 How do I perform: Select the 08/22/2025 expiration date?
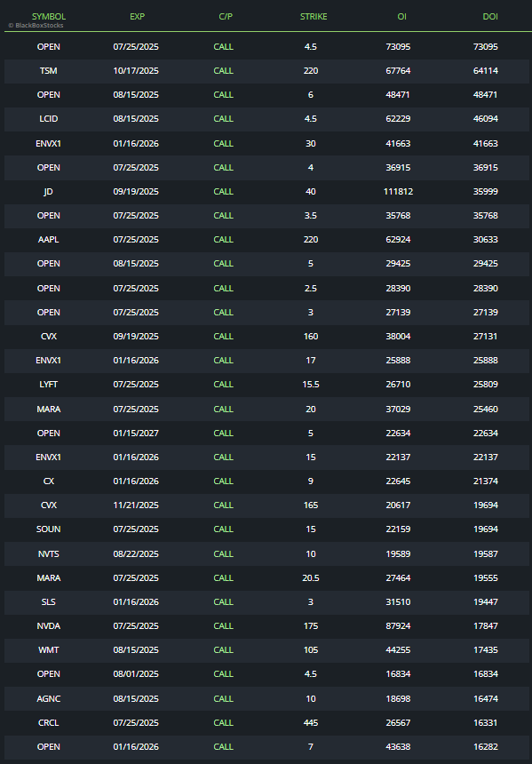click(x=136, y=554)
